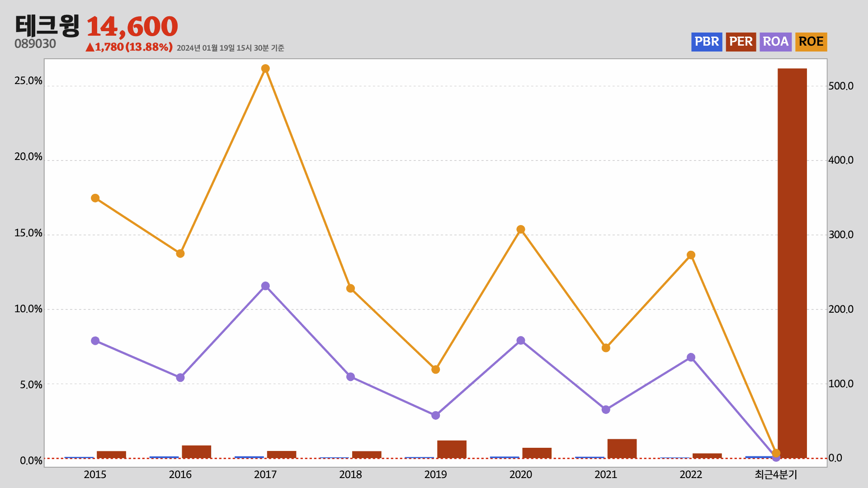
Task: Toggle the ROE legend badge
Action: point(811,42)
